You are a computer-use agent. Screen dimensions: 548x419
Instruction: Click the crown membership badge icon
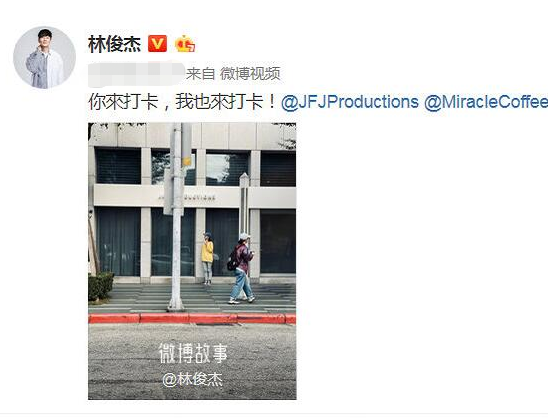[x=185, y=44]
